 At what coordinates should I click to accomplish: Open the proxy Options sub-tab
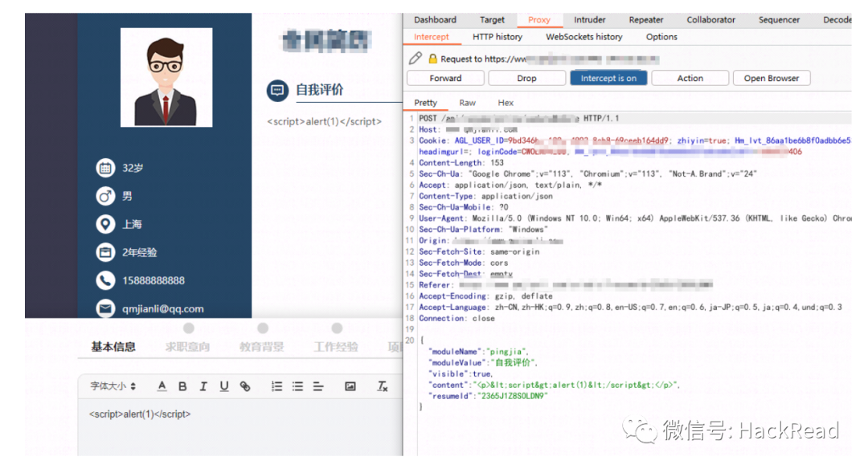[x=661, y=37]
